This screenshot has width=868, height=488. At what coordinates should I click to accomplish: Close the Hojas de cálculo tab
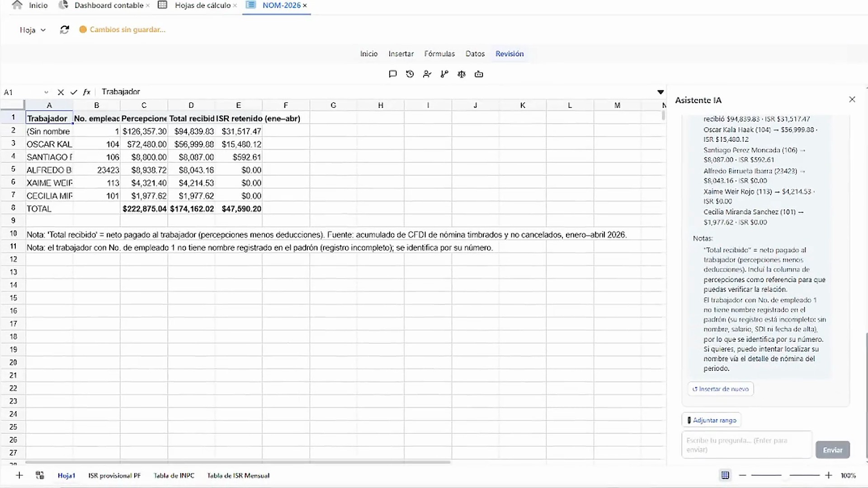[x=235, y=5]
